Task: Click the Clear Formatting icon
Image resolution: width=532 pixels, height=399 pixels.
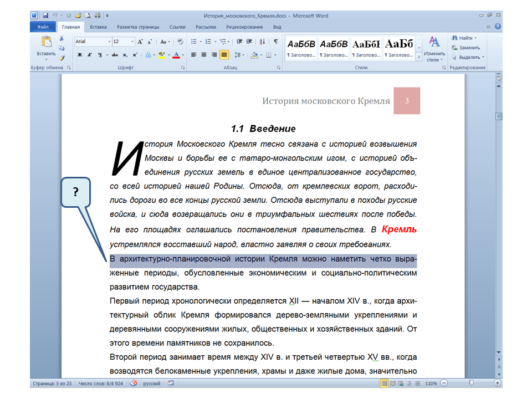Action: 180,42
